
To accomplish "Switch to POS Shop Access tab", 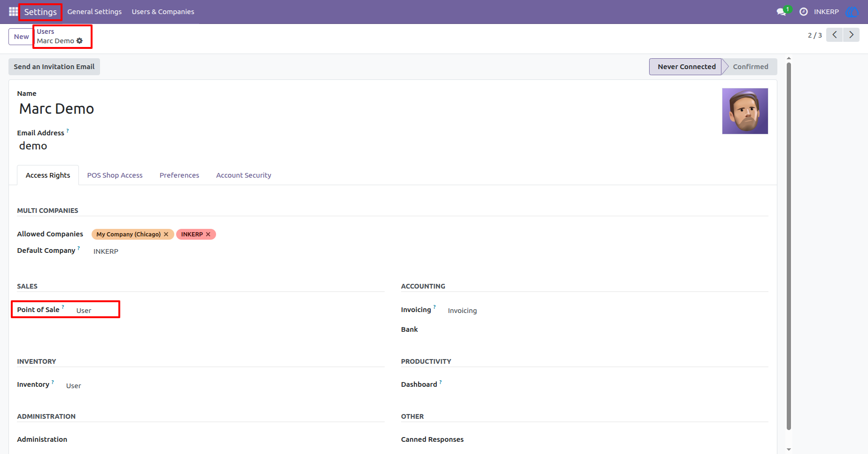I will pyautogui.click(x=115, y=175).
